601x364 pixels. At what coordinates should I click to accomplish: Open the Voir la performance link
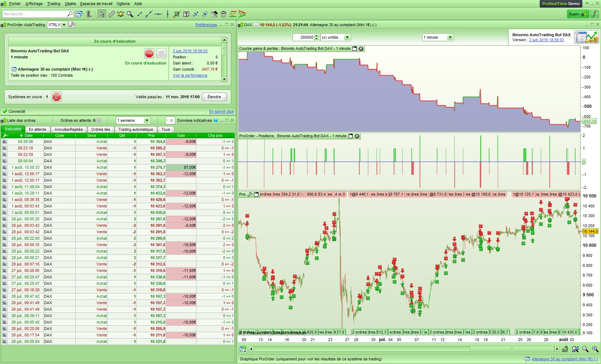[190, 76]
